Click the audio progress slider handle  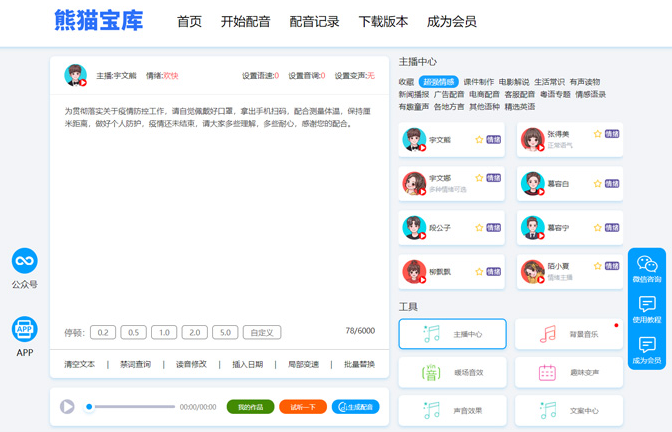pos(89,406)
